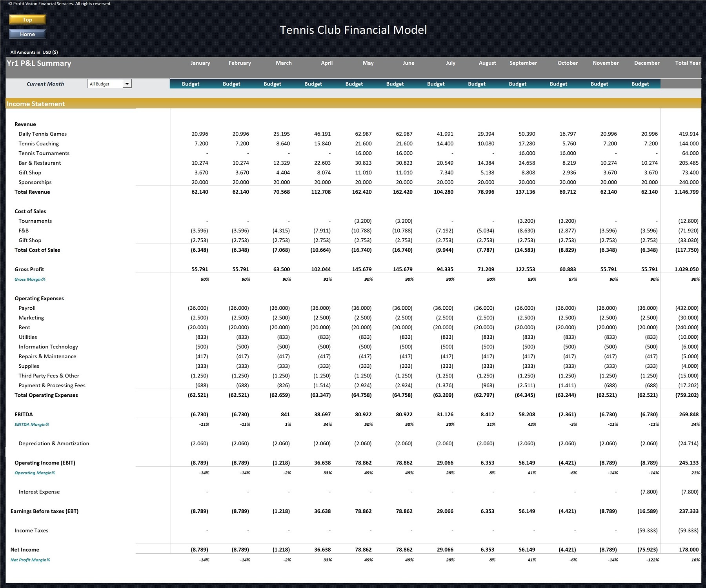Click the May column header
Viewport: 706px width, 588px height.
pos(368,63)
